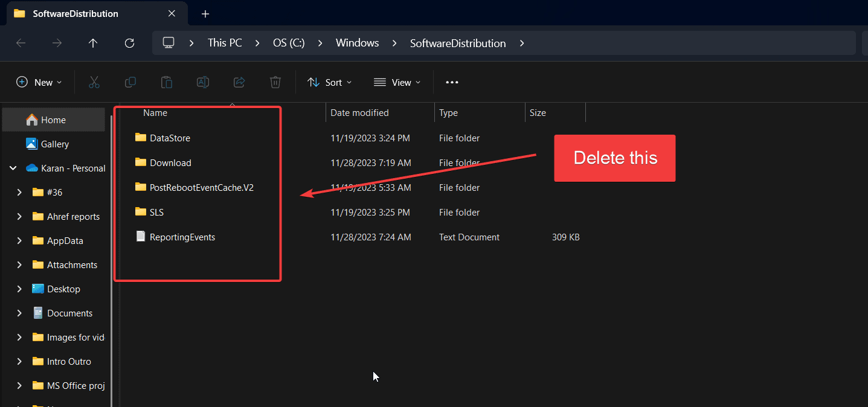Click DataStore's 11/19/2023 3:24 PM date

[370, 138]
